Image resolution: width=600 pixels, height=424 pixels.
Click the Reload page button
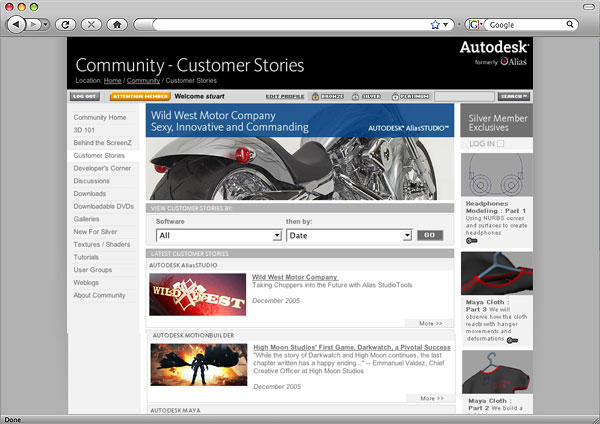coord(66,23)
